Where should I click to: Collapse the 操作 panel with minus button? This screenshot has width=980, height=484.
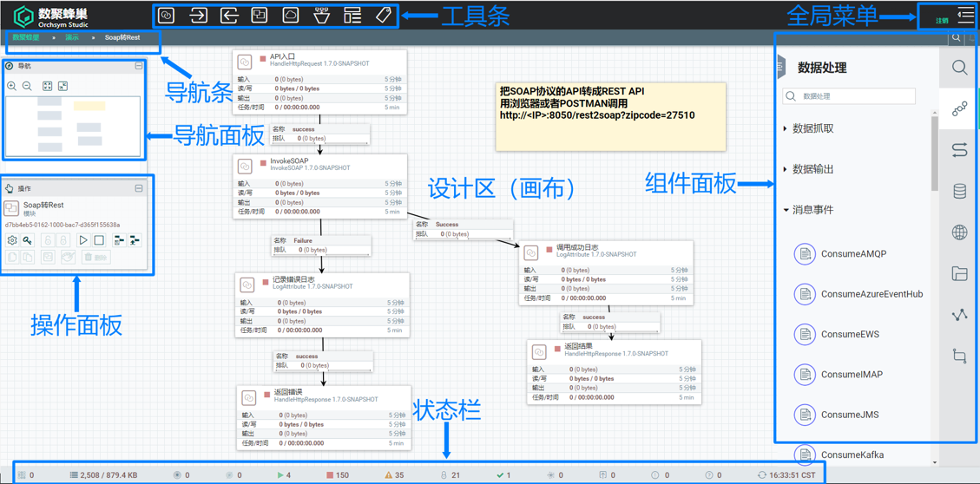tap(139, 188)
